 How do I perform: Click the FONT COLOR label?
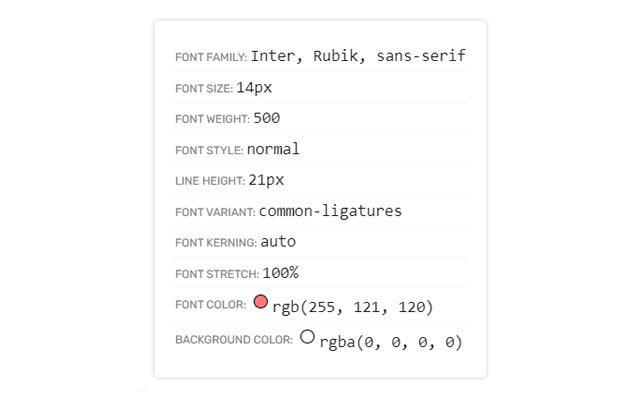click(x=210, y=304)
